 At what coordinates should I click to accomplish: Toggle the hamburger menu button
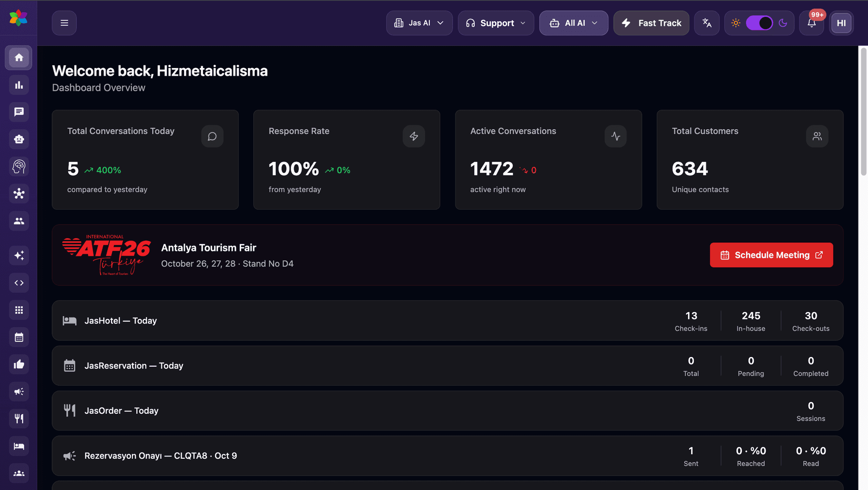coord(64,23)
